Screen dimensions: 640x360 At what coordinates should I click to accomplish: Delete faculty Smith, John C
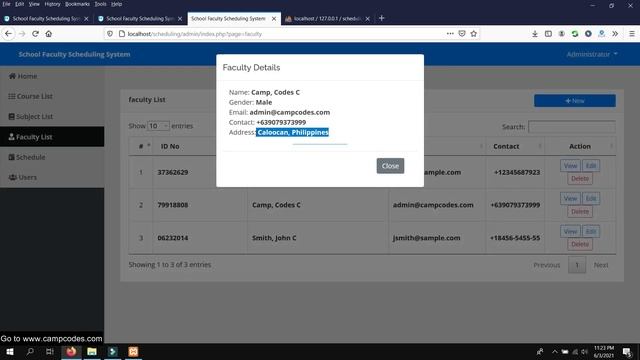580,244
